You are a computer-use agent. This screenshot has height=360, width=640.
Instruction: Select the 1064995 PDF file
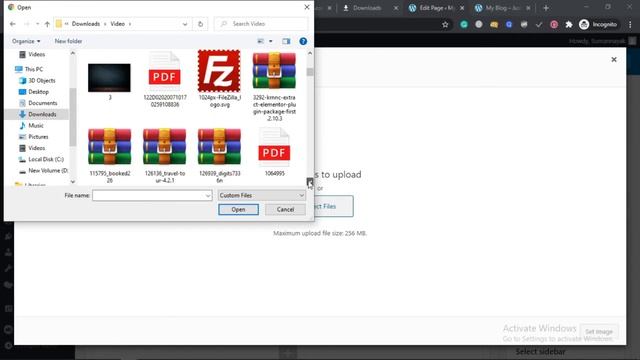(x=274, y=152)
